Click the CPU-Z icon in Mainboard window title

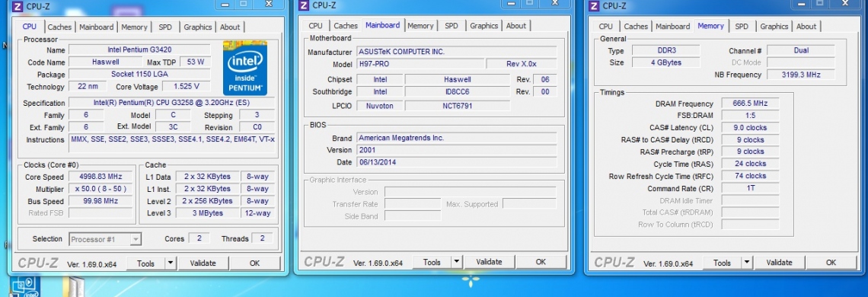click(303, 5)
